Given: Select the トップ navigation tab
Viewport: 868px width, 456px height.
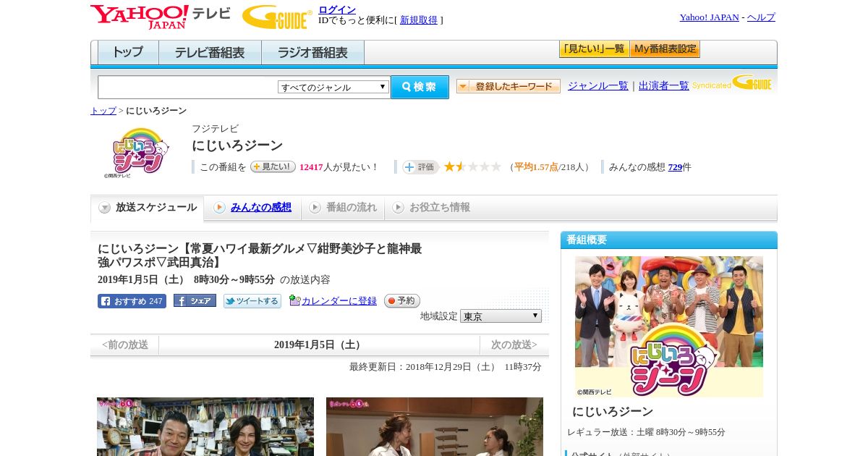Looking at the screenshot, I should click(128, 53).
